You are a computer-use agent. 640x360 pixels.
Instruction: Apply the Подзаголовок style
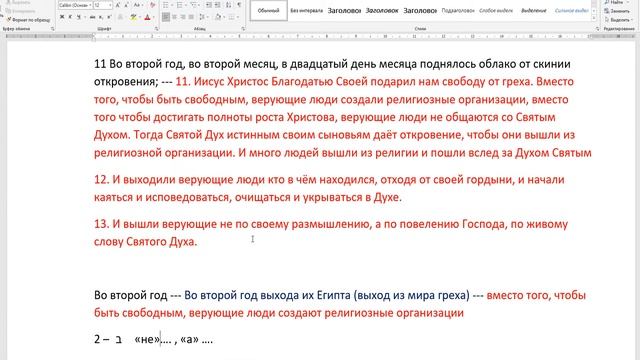[x=458, y=11]
